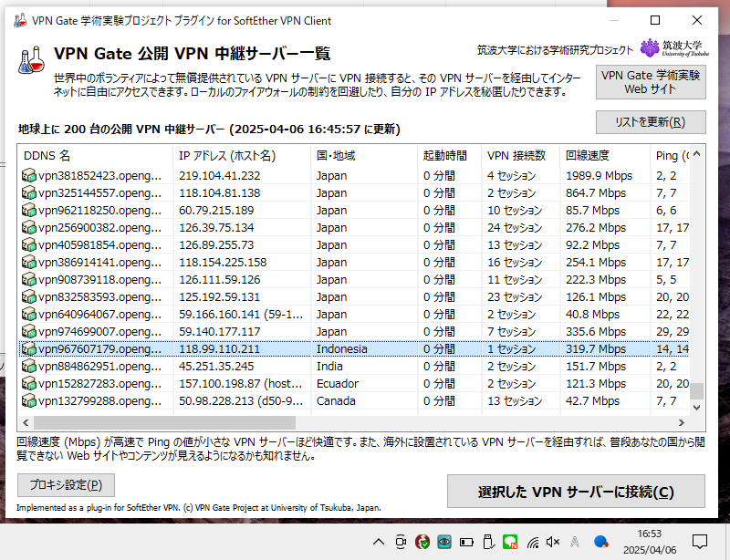This screenshot has height=560, width=730.
Task: Click server icon of vpn974699007 row
Action: click(x=29, y=331)
